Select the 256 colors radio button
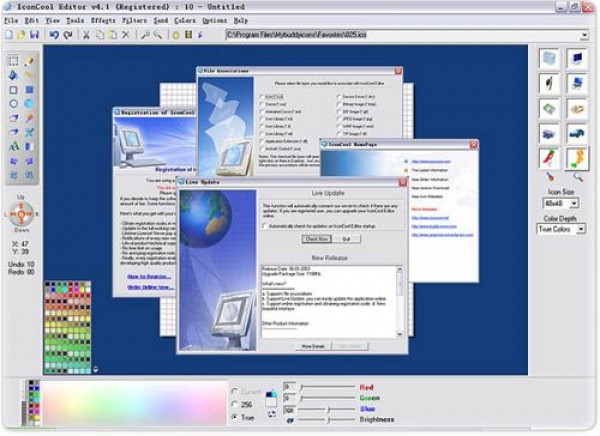Viewport: 600px width, 436px height. click(x=236, y=404)
